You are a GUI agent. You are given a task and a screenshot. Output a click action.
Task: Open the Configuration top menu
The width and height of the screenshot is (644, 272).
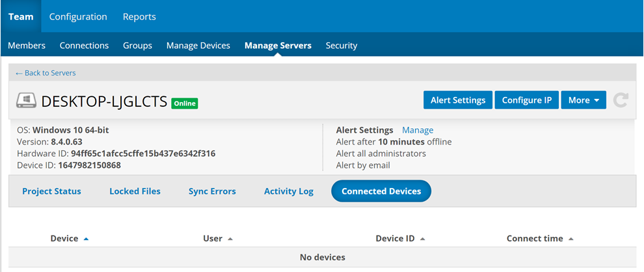[78, 16]
